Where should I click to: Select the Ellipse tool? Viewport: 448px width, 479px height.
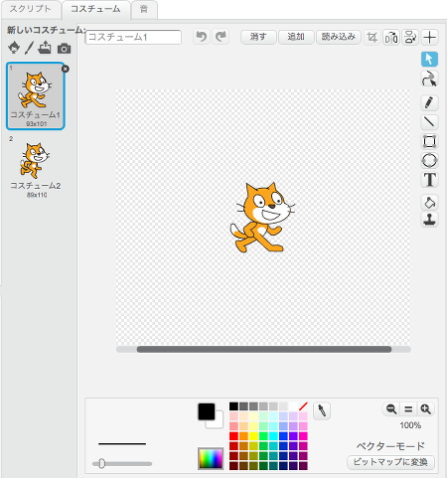click(429, 161)
